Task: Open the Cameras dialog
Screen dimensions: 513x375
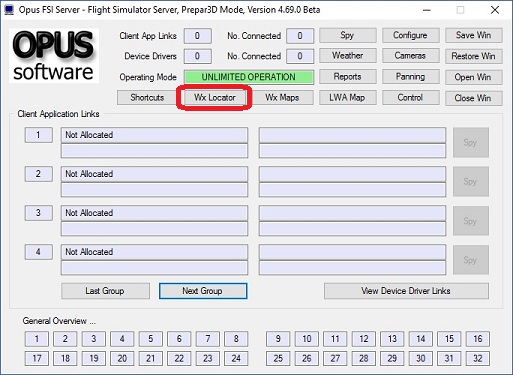Action: [410, 56]
